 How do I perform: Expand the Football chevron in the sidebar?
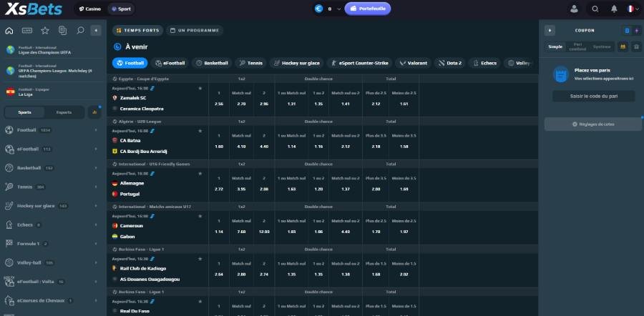[x=96, y=130]
